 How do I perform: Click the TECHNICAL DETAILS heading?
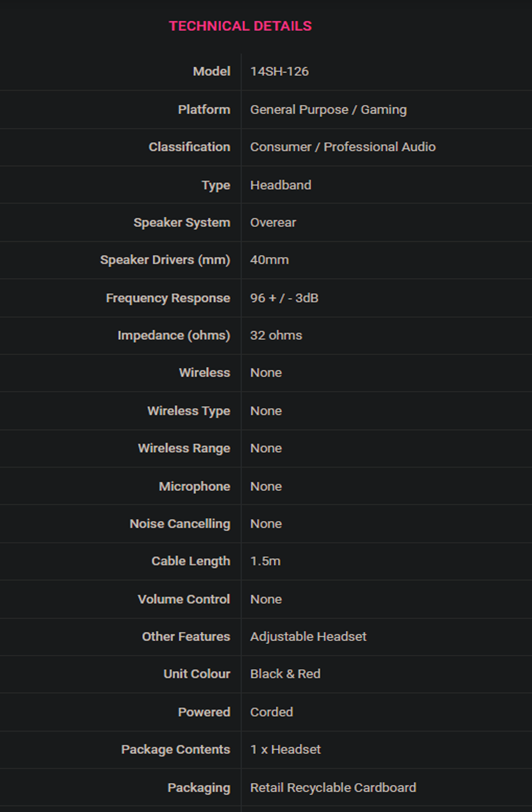click(x=240, y=26)
